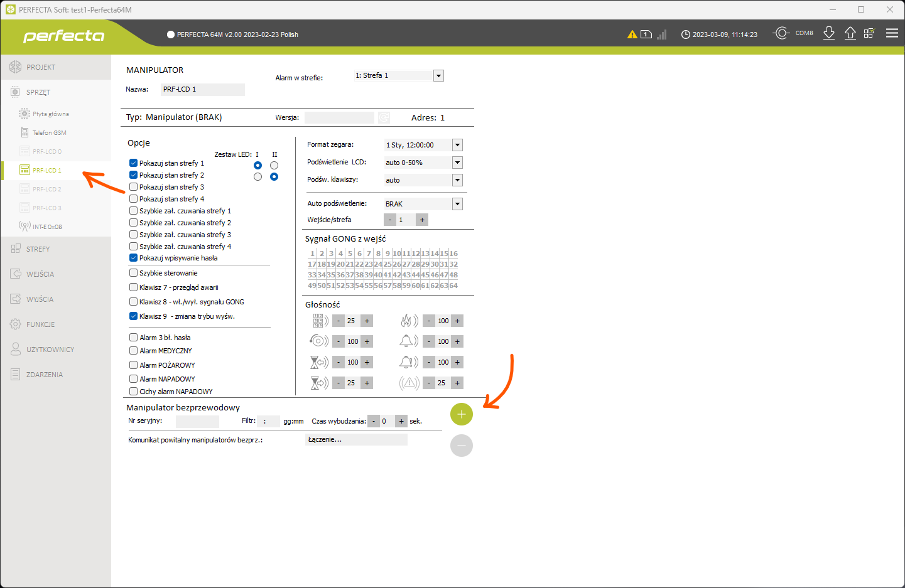Enable Pokazuj stan strefy 3 checkbox
Screen dimensions: 905x588
click(x=133, y=187)
